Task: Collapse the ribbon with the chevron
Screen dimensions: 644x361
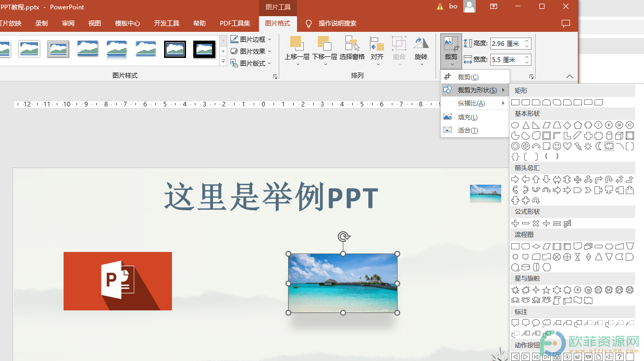Action: (x=569, y=77)
